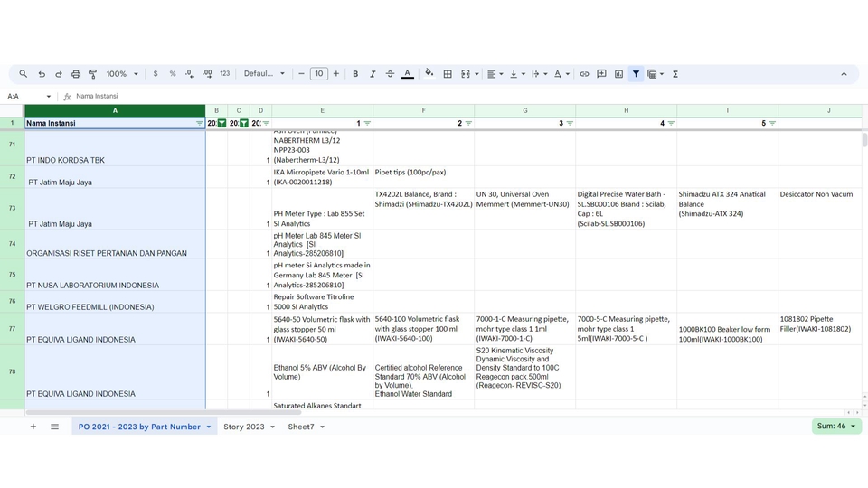This screenshot has width=868, height=488.
Task: Open the filter for column E header 1
Action: click(367, 124)
